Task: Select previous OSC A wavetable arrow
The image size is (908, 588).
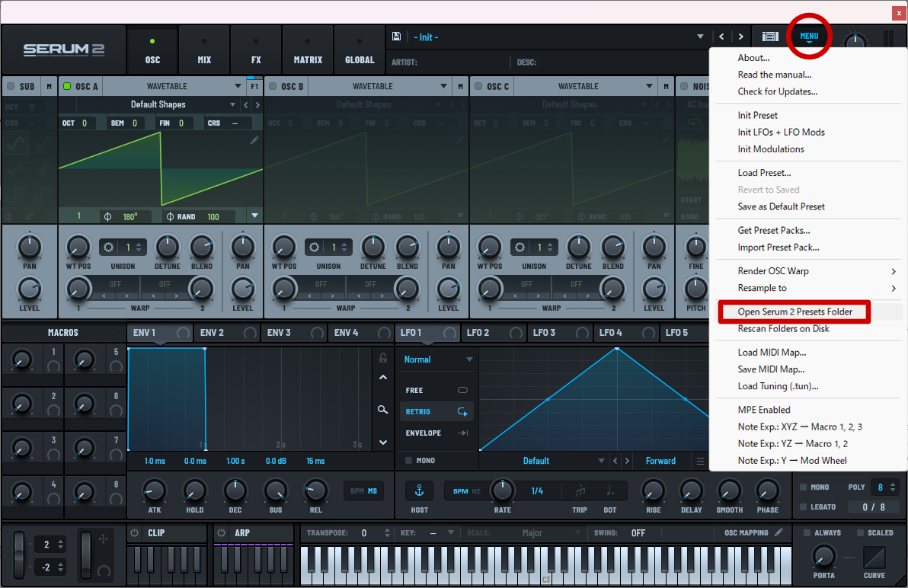Action: [x=246, y=105]
